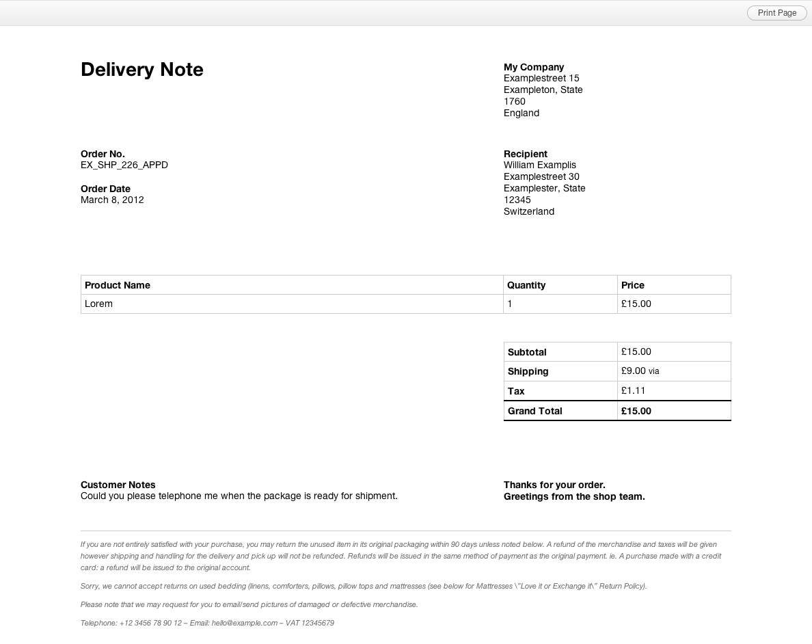
Task: Click recipient name William Examplis
Action: 540,165
